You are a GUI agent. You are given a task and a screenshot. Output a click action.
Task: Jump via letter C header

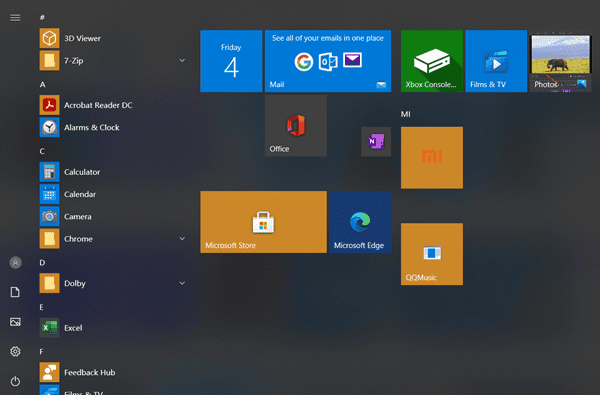(x=42, y=151)
